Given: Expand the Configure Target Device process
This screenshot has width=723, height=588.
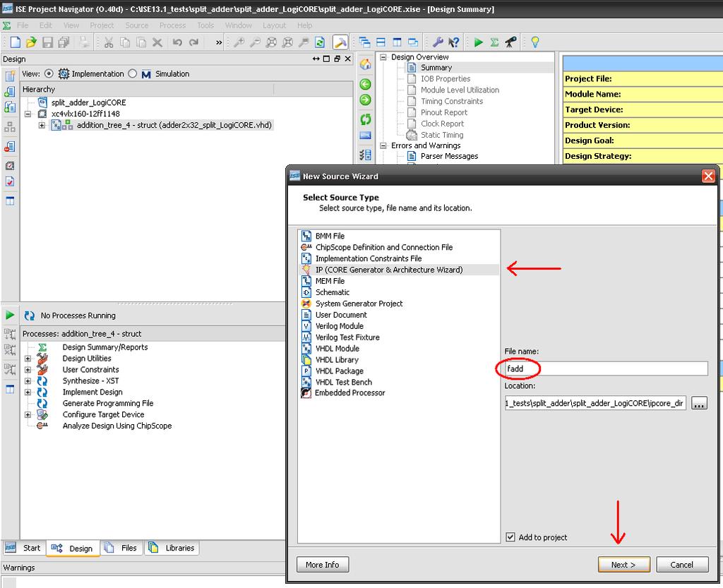Looking at the screenshot, I should click(x=28, y=415).
